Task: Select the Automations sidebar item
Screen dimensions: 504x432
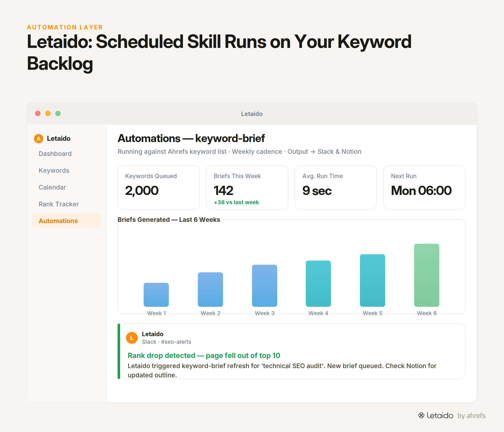Action: coord(66,221)
